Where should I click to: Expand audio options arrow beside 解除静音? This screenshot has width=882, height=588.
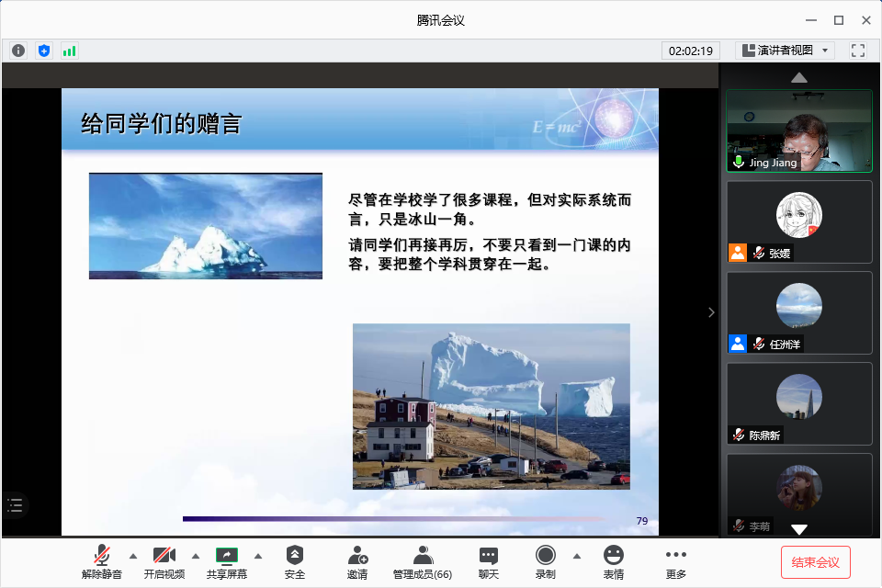pyautogui.click(x=133, y=555)
